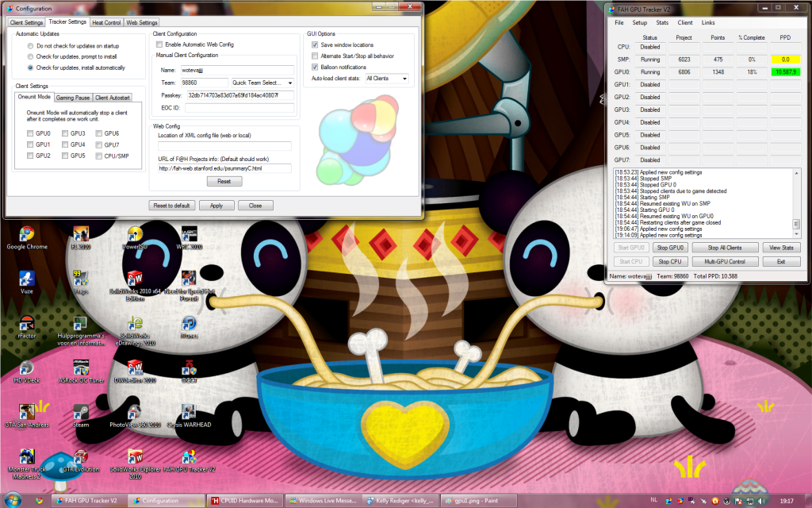Image resolution: width=812 pixels, height=508 pixels.
Task: Select the OCCT desktop icon
Action: click(x=189, y=371)
